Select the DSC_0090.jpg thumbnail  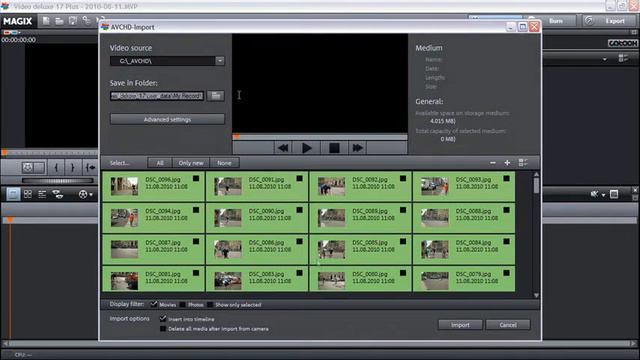click(257, 218)
